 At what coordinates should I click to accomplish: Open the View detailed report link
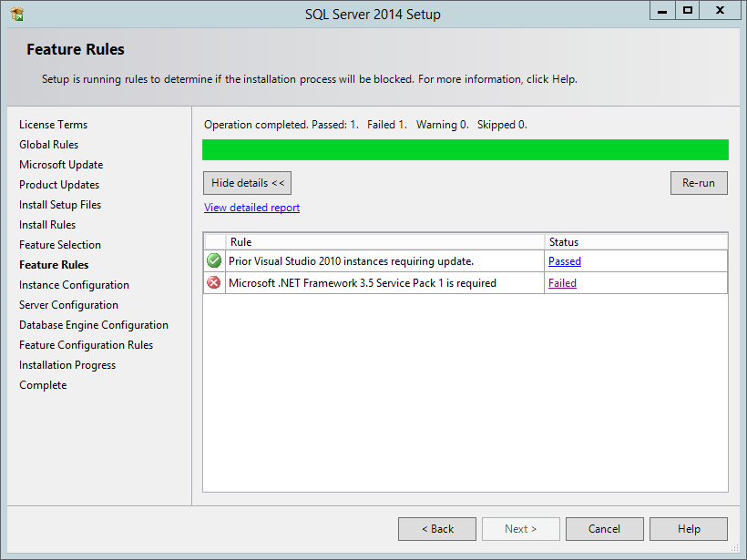(251, 207)
